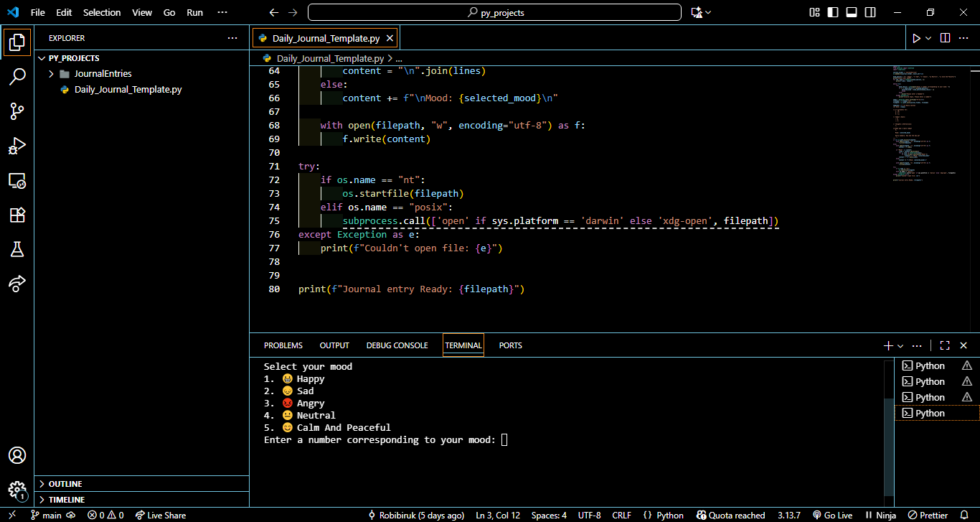
Task: Click the main branch indicator
Action: point(46,515)
